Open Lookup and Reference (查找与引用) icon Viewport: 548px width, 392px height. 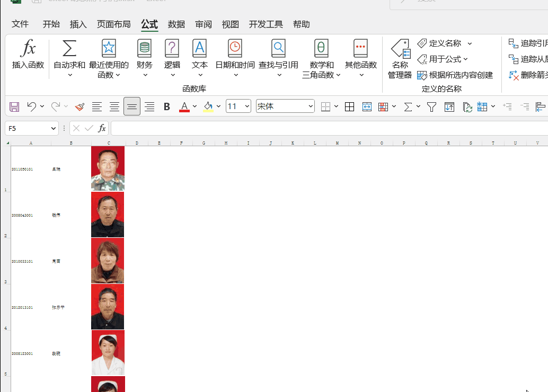coord(279,48)
